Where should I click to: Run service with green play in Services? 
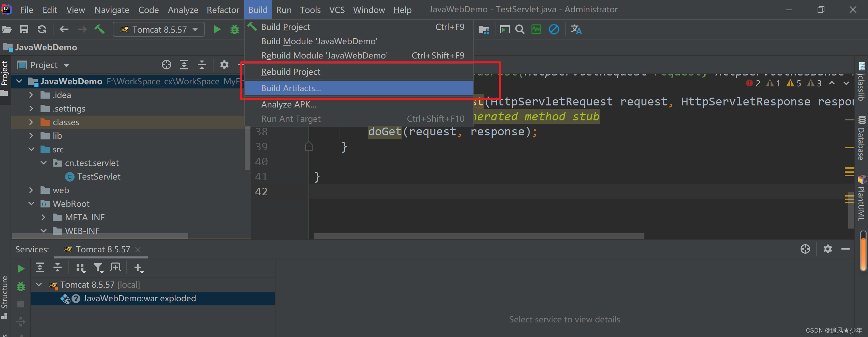21,269
